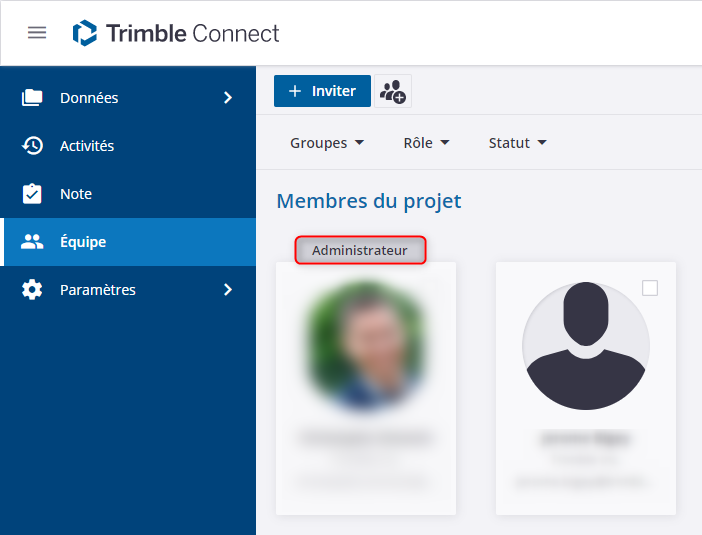The image size is (702, 535).
Task: Expand the Paramètres submenu chevron
Action: pyautogui.click(x=228, y=290)
